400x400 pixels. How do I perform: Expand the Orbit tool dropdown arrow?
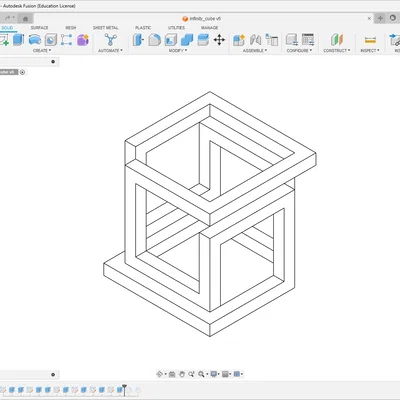point(165,374)
